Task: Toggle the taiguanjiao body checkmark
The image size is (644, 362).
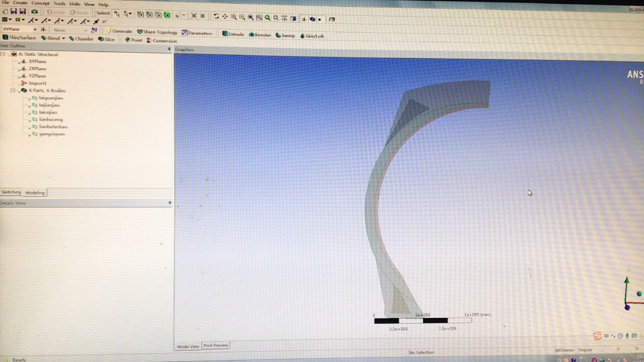Action: [30, 99]
